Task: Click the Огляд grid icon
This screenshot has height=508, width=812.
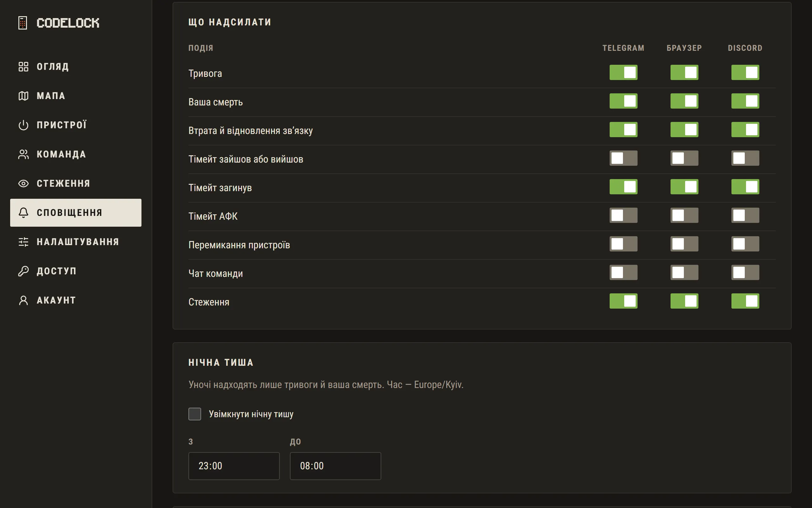Action: tap(23, 67)
